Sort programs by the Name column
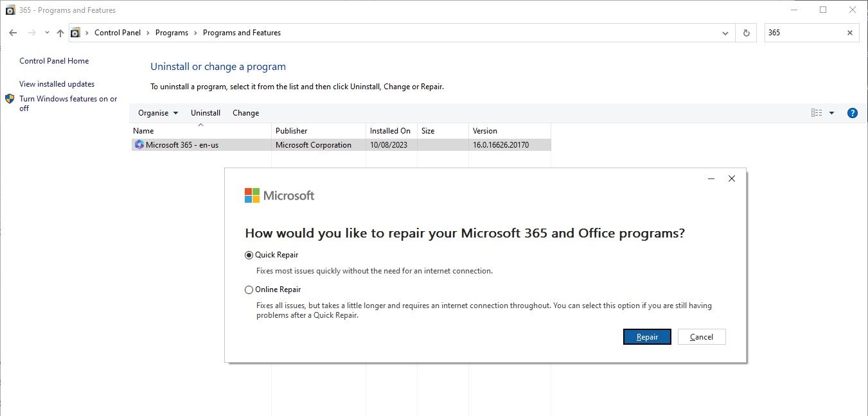 (x=143, y=130)
